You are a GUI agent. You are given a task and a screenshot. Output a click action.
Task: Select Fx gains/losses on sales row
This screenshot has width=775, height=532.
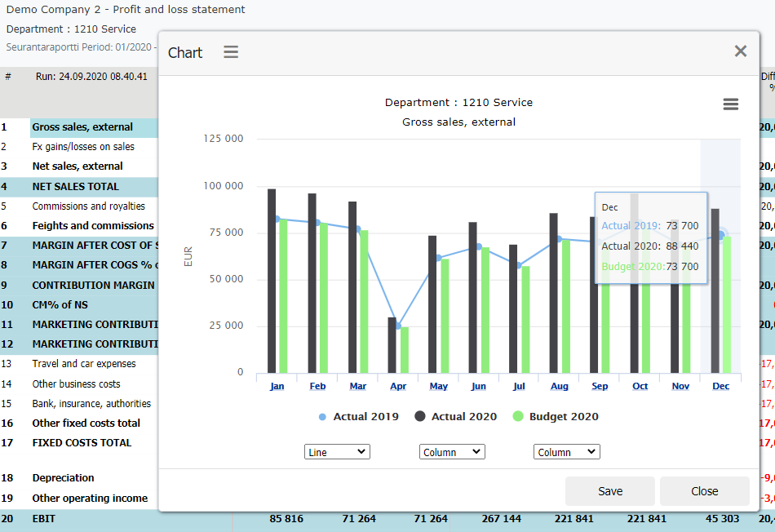(83, 147)
